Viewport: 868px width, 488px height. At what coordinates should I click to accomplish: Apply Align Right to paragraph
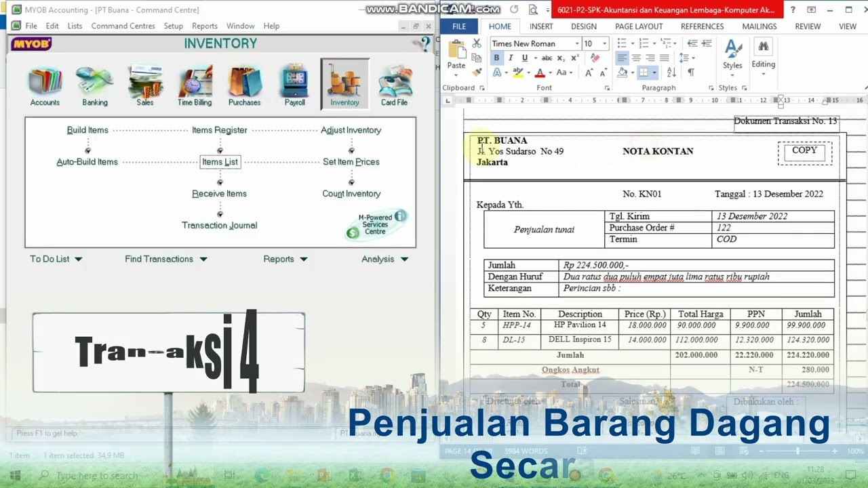tap(650, 58)
